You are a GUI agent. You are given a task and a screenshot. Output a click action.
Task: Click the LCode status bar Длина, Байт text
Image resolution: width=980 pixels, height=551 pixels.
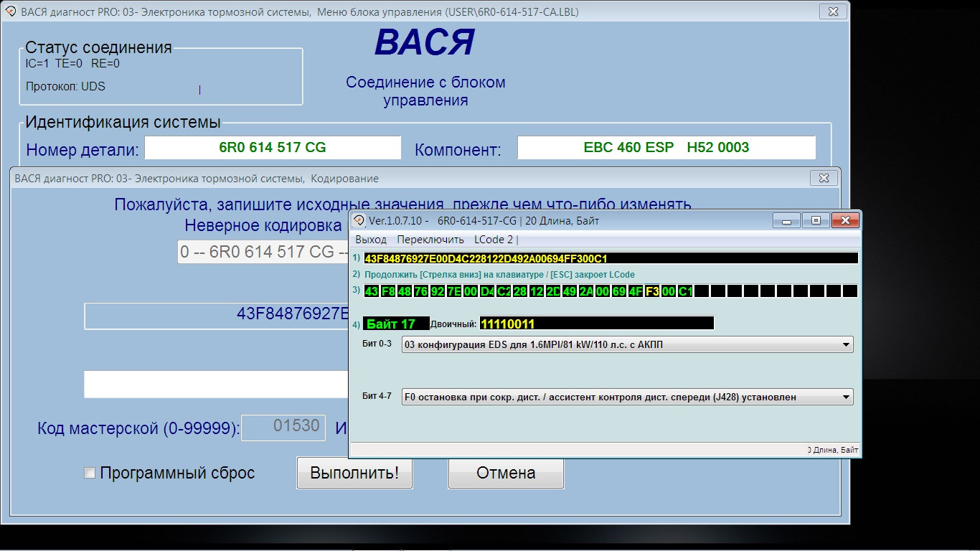(832, 450)
